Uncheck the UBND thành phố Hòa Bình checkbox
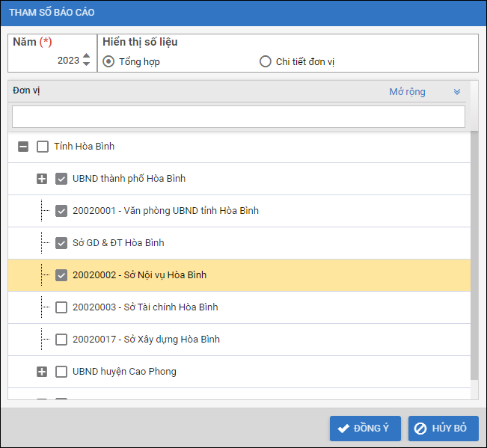The width and height of the screenshot is (487, 448). (61, 179)
